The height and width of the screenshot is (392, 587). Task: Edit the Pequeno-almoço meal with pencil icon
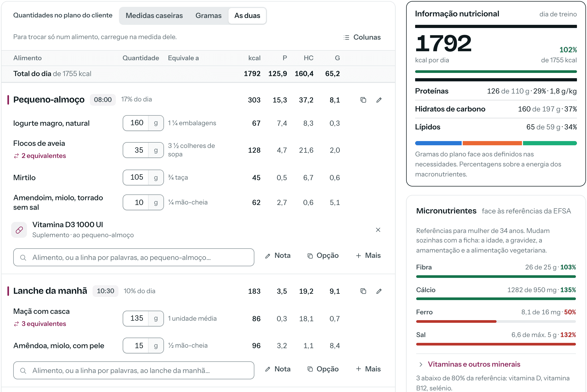(x=379, y=100)
